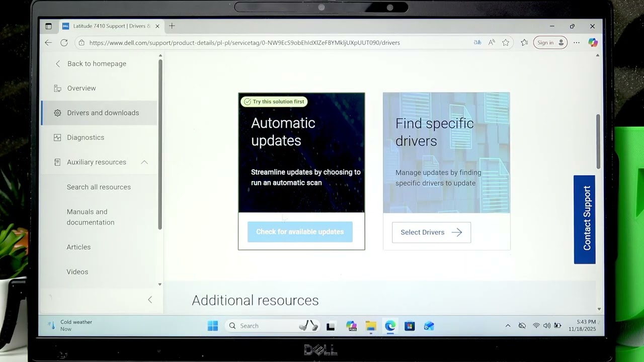
Task: Click the browser back arrow
Action: click(x=48, y=43)
